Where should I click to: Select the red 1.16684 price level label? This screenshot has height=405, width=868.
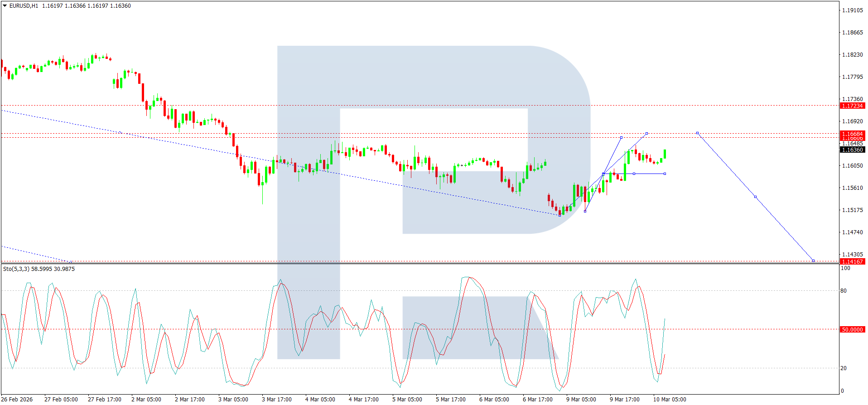852,134
